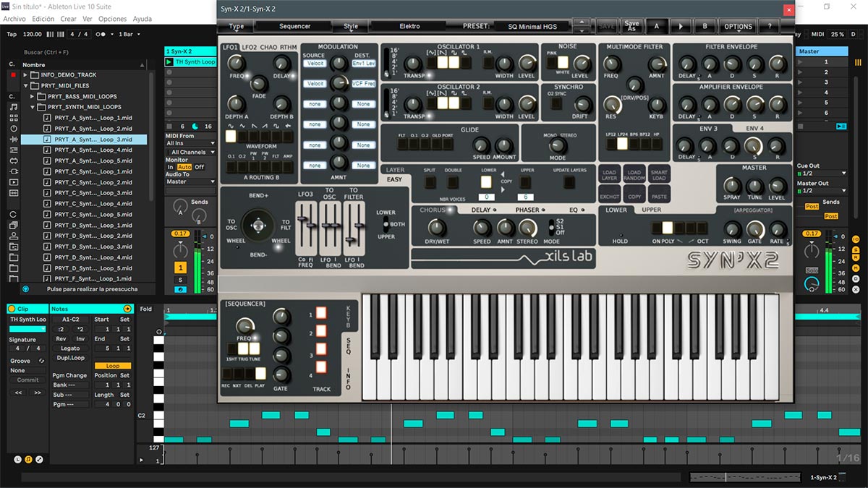The width and height of the screenshot is (868, 488).
Task: Open the Archivo menu
Action: click(14, 19)
